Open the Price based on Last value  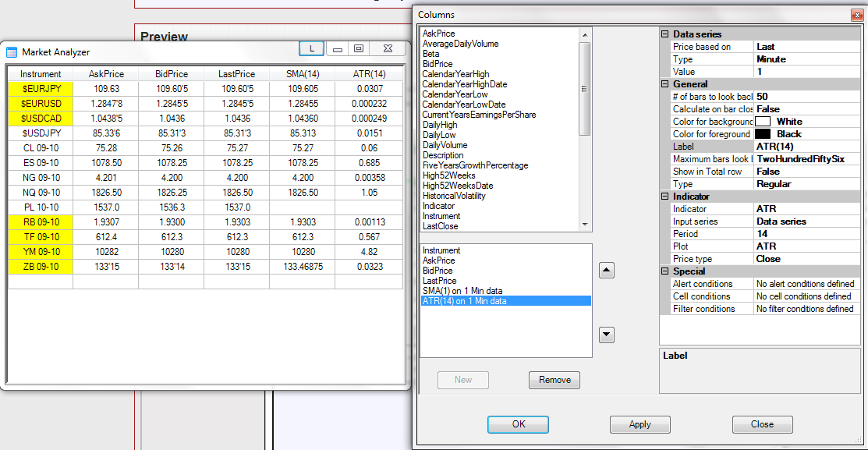[x=807, y=47]
